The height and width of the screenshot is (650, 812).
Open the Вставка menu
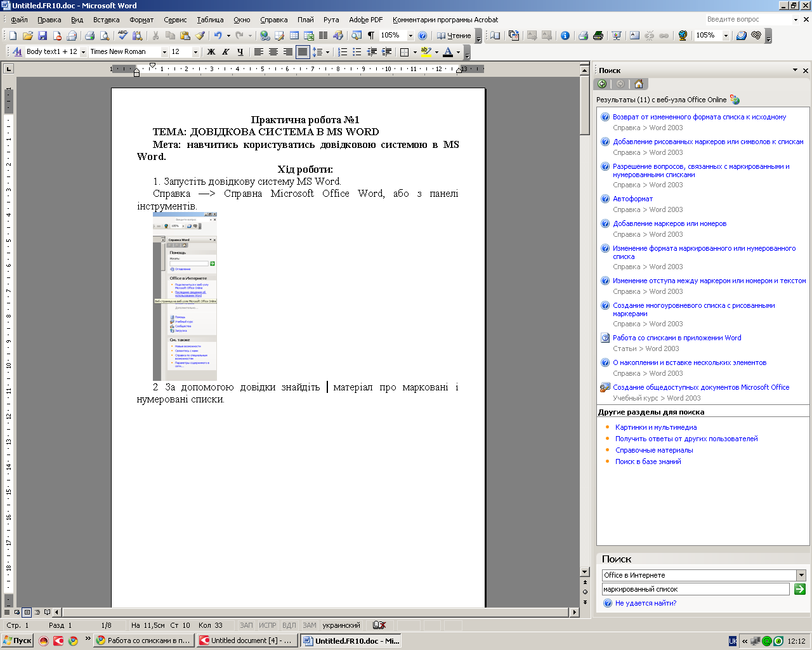tap(106, 20)
